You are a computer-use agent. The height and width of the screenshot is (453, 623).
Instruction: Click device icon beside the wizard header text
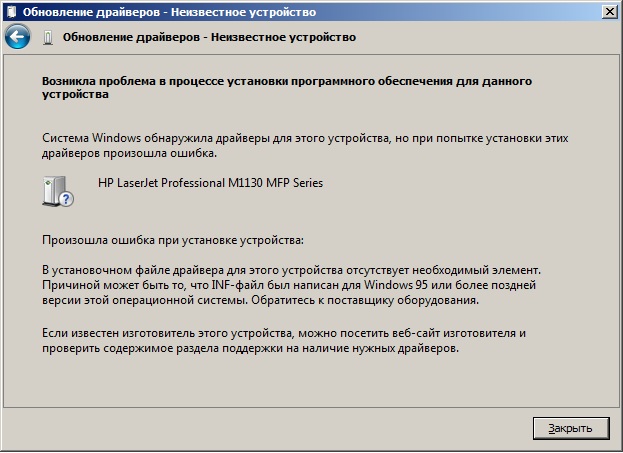point(48,38)
